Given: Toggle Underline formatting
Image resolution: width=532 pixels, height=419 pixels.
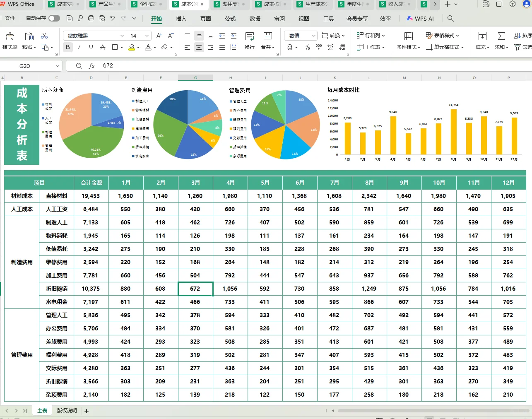Looking at the screenshot, I should point(91,47).
